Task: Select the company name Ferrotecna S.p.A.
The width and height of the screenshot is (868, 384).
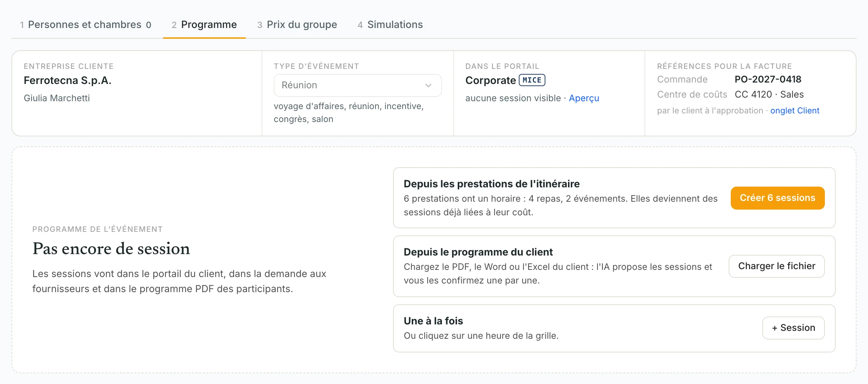Action: click(68, 80)
